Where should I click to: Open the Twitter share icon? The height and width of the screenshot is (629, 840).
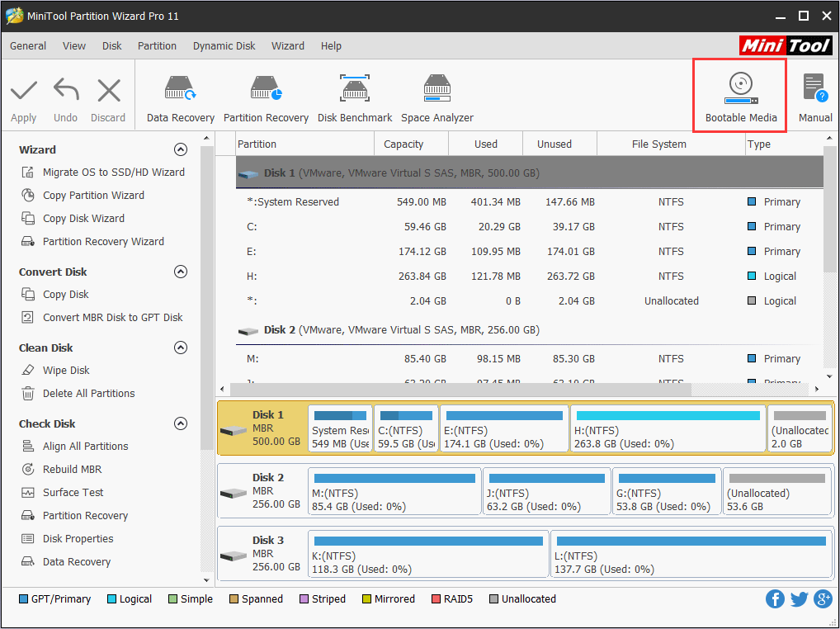pyautogui.click(x=799, y=598)
